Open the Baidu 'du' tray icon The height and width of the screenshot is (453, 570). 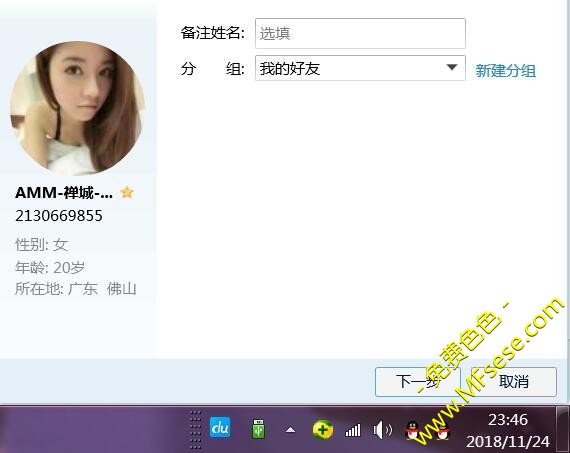point(220,427)
